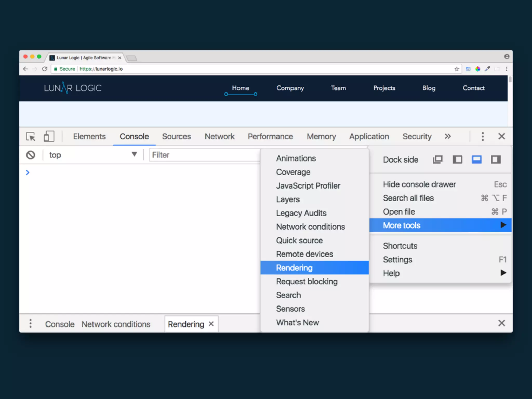Activate the inspect element picker icon
Image resolution: width=532 pixels, height=399 pixels.
click(31, 136)
